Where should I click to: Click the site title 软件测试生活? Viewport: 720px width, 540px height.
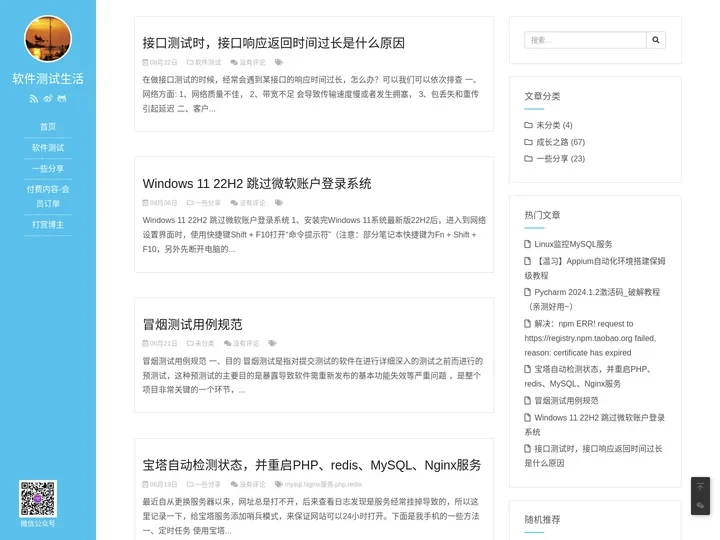[x=48, y=79]
